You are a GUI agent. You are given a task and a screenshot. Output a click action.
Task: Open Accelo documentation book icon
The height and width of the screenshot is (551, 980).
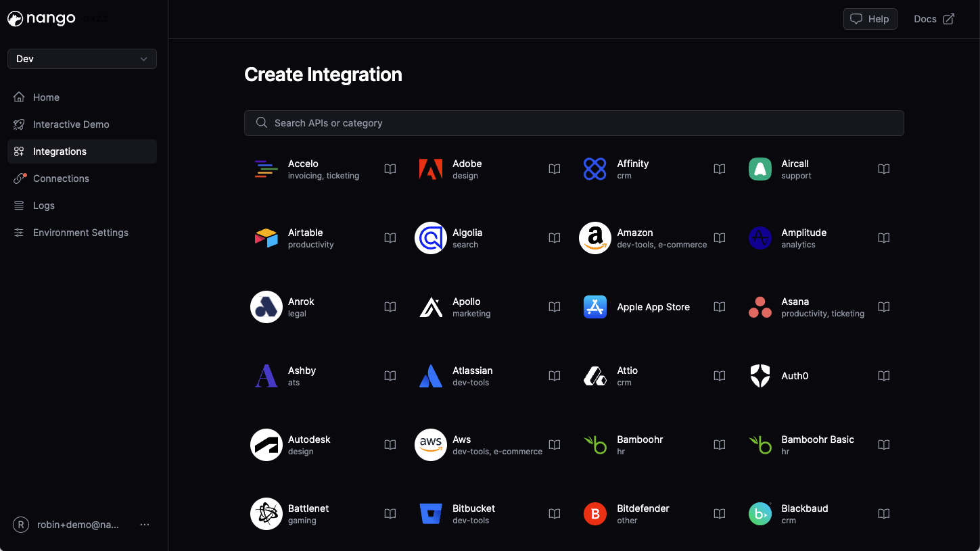pos(390,169)
